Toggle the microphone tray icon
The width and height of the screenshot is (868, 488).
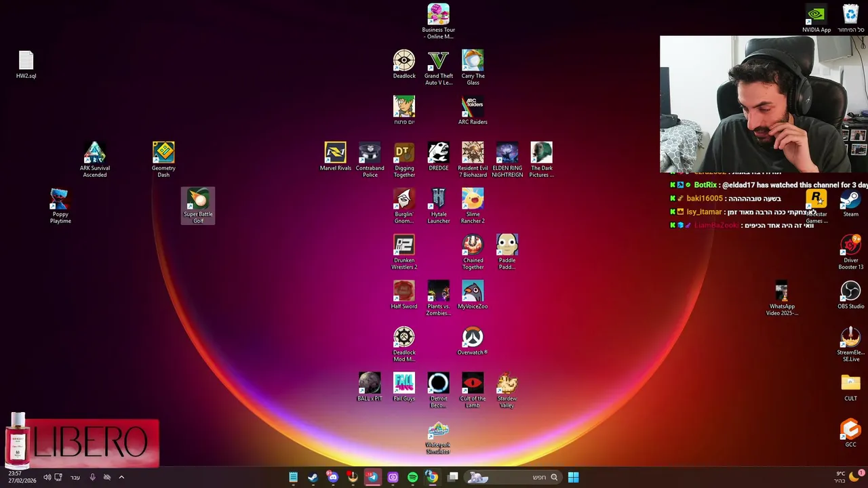coord(92,477)
